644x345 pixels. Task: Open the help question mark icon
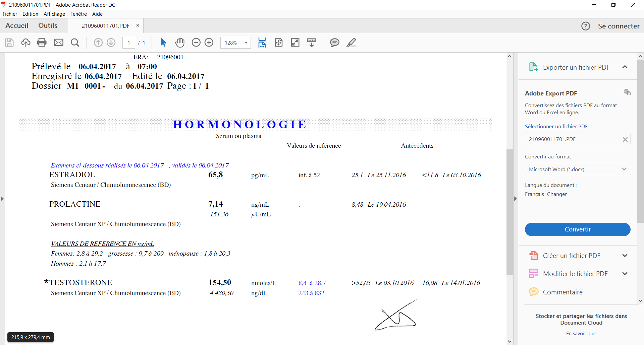click(586, 26)
